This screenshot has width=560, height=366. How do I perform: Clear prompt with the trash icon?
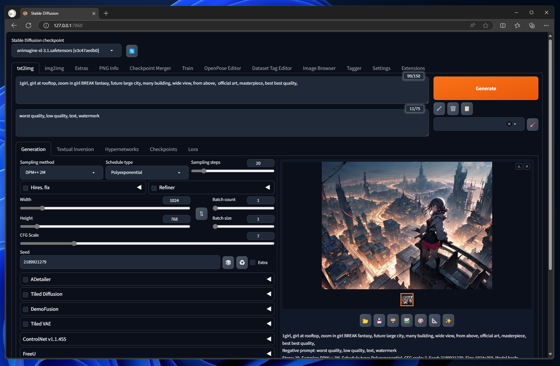click(453, 109)
